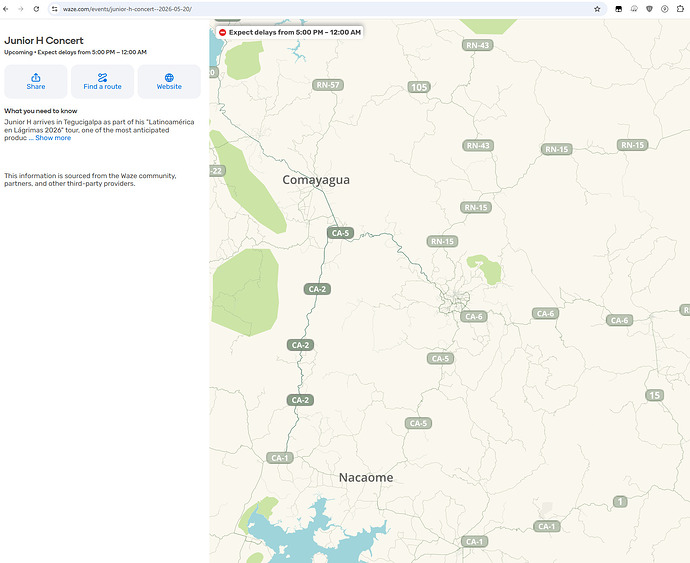This screenshot has height=563, width=690.
Task: Go back to the previous page
Action: 6,9
